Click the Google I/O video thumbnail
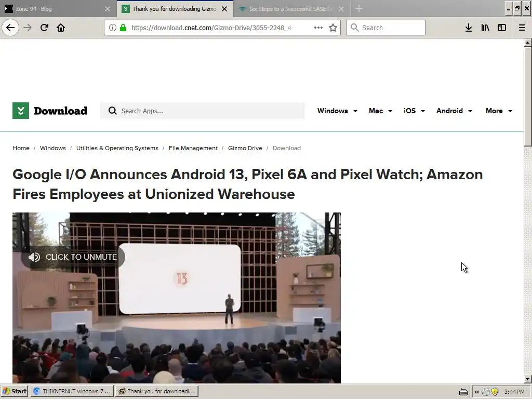Image resolution: width=532 pixels, height=399 pixels. 177,298
